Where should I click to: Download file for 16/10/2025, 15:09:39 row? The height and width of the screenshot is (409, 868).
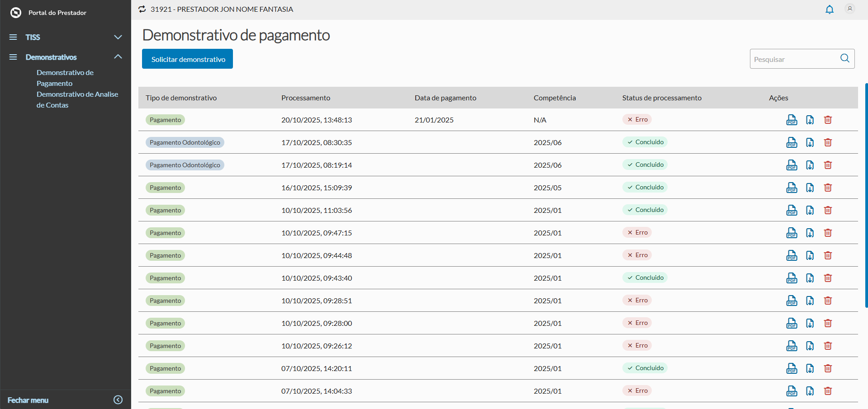click(810, 188)
